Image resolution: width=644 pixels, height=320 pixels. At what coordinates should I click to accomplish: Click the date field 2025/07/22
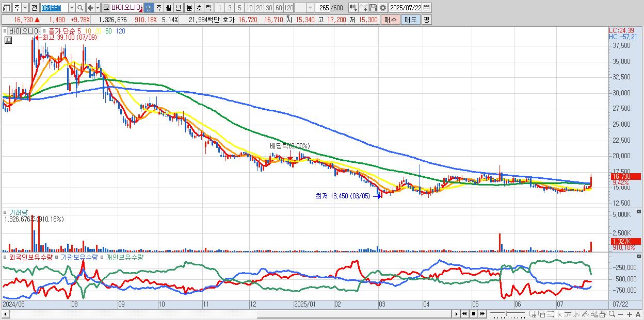pyautogui.click(x=406, y=8)
